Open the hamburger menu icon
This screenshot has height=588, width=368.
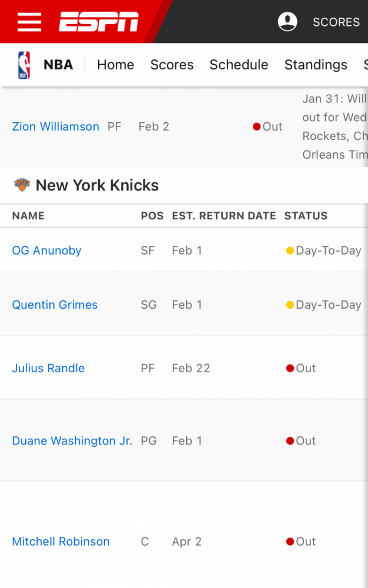point(29,22)
